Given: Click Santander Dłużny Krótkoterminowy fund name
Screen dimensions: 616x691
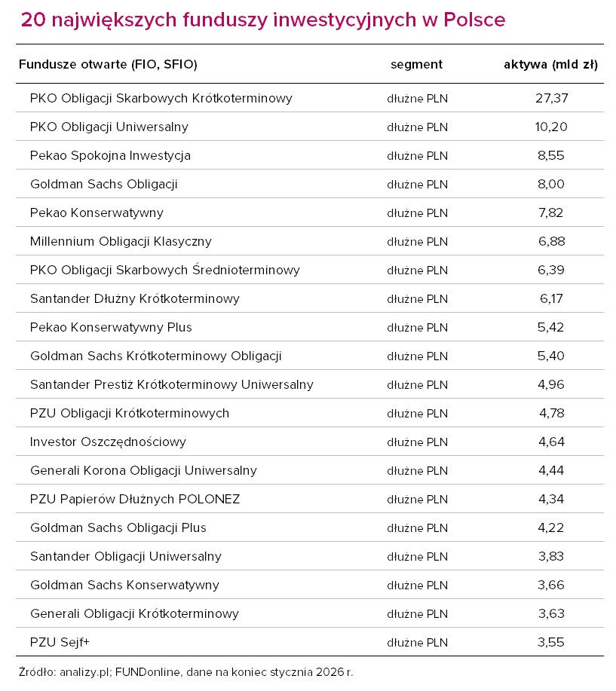Looking at the screenshot, I should (134, 298).
